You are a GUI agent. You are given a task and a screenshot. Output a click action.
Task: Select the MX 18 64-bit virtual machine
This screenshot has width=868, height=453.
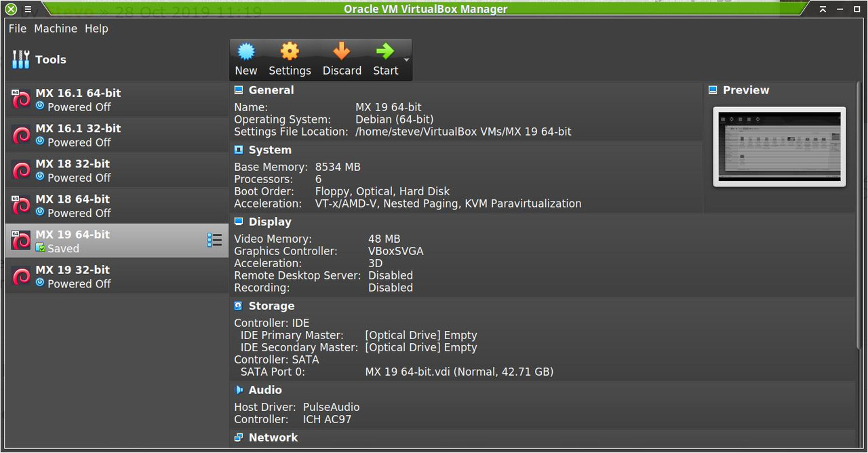pyautogui.click(x=117, y=205)
